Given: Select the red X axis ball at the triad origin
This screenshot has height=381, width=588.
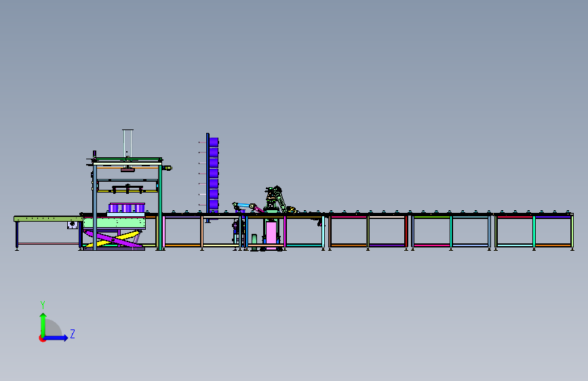Looking at the screenshot, I should (42, 338).
